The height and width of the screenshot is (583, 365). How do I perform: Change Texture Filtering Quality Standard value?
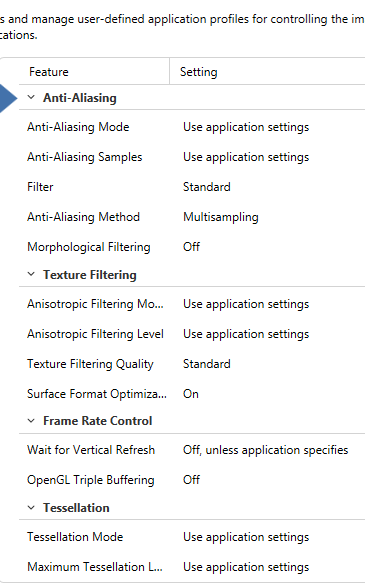(207, 364)
